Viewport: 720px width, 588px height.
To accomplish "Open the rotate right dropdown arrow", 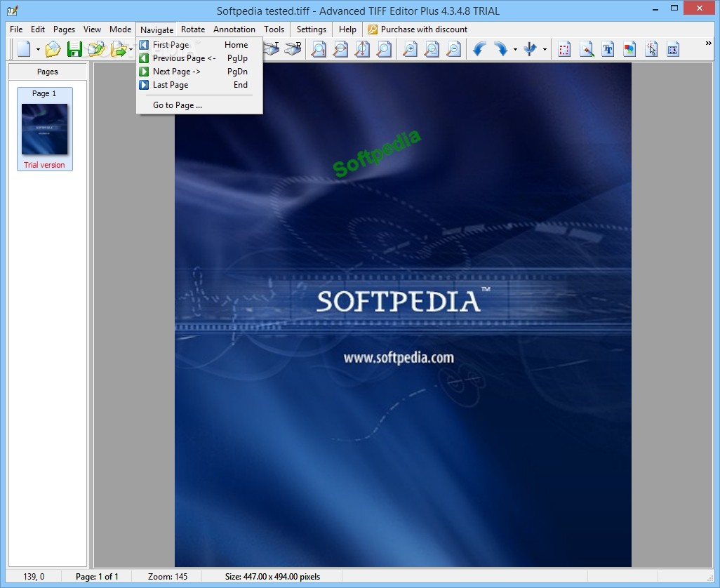I will (515, 49).
